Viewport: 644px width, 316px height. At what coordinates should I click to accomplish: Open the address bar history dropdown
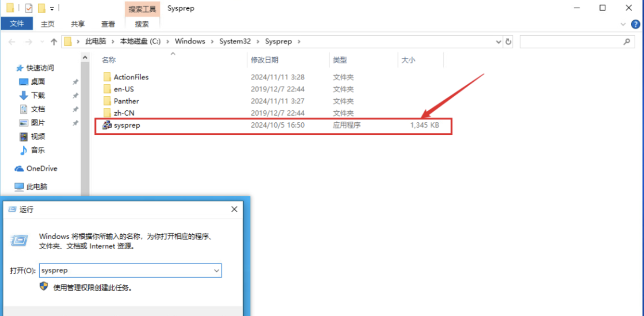[499, 42]
